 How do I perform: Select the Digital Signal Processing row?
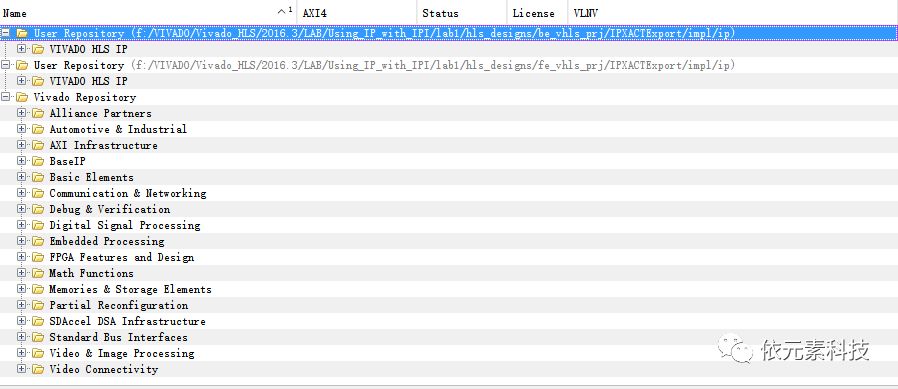(449, 225)
